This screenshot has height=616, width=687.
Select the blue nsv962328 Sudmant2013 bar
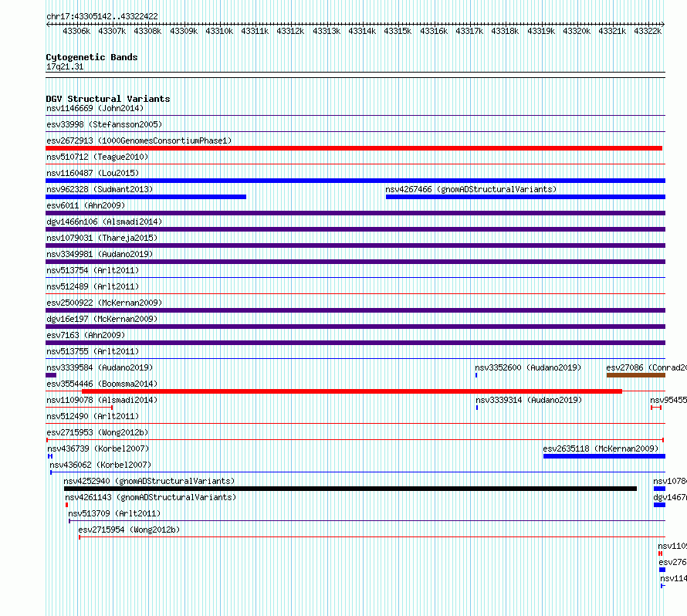point(146,197)
